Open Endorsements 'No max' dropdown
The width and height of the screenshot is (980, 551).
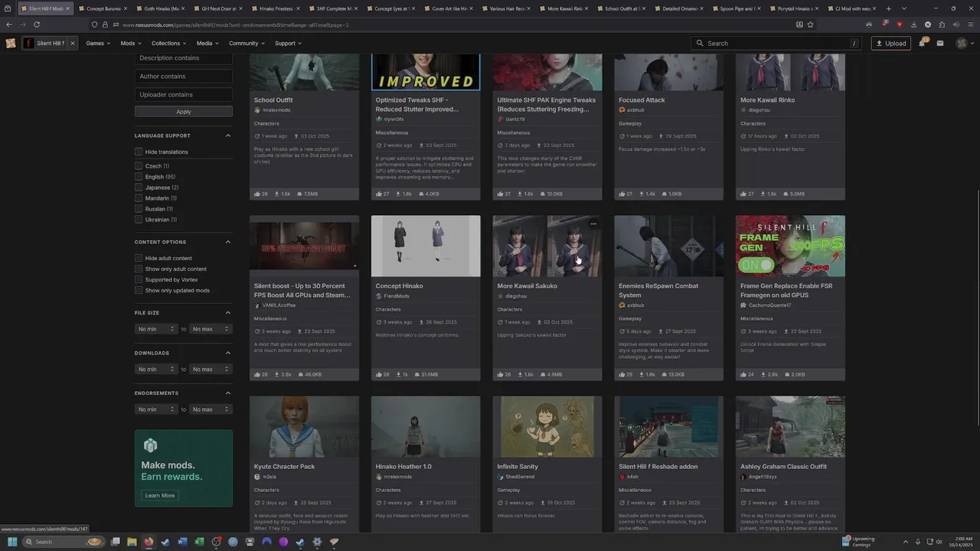(211, 409)
